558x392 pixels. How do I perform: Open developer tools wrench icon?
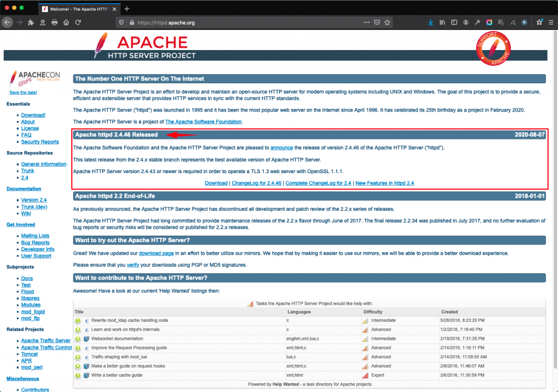click(x=477, y=22)
